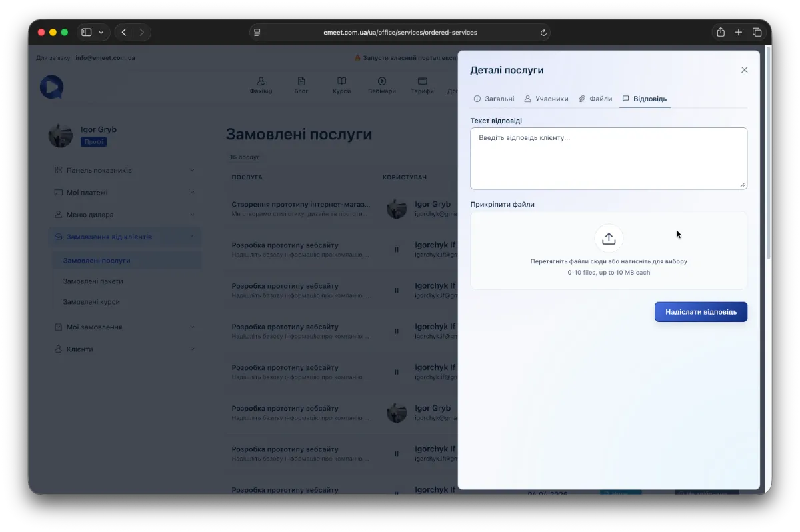
Task: Click the Safari share icon
Action: [x=721, y=32]
